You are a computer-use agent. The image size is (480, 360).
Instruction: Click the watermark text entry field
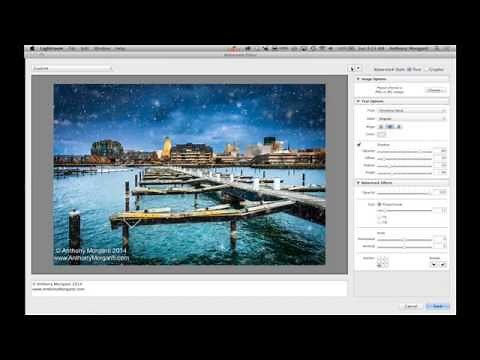tap(189, 288)
